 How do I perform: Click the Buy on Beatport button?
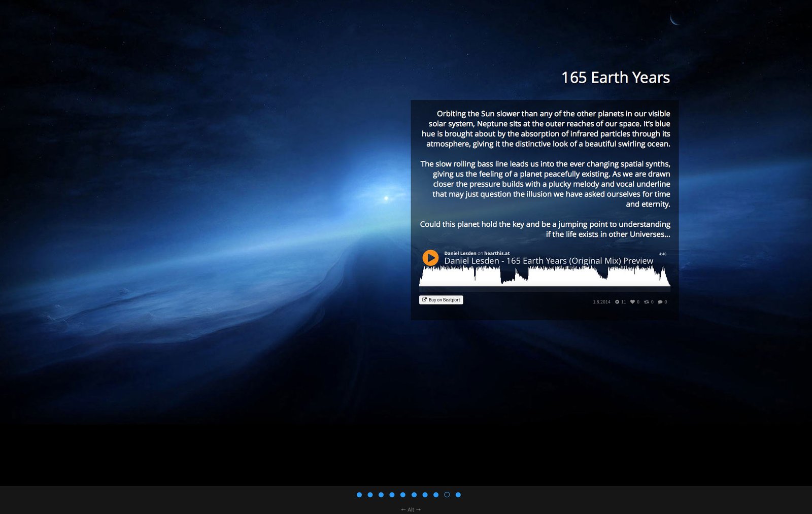(441, 300)
